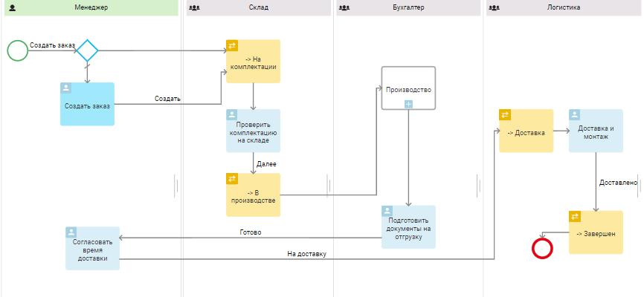Click the group icon in Склад lane header
This screenshot has height=297, width=644.
click(x=195, y=7)
